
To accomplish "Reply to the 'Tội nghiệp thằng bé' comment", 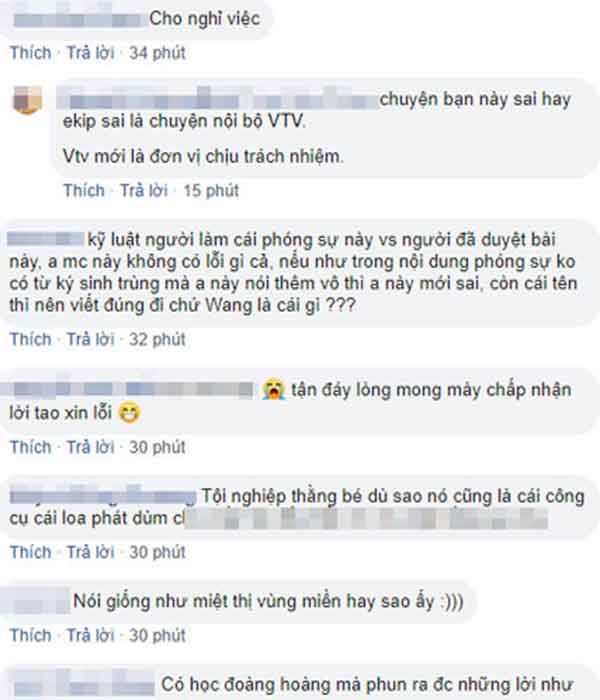I will coord(91,552).
